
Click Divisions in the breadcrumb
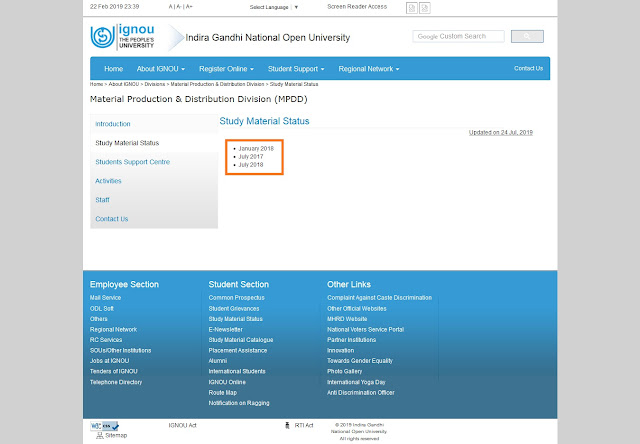155,84
